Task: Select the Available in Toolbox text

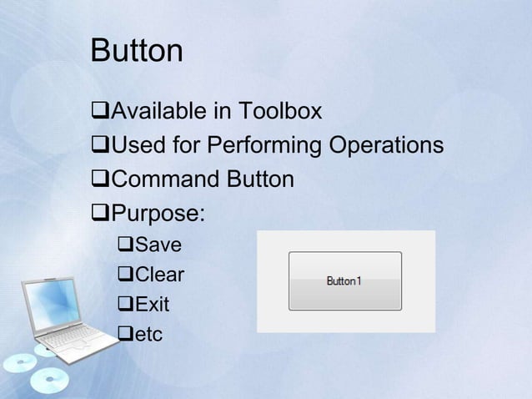Action: click(x=217, y=111)
